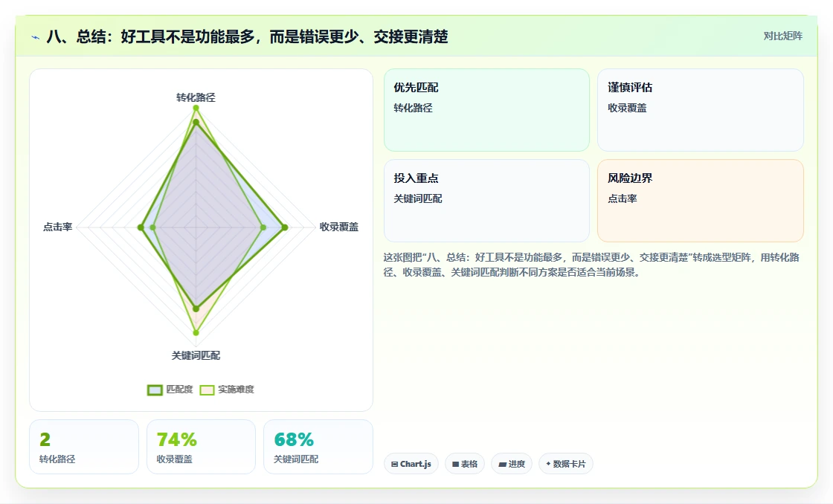
Task: Click 转化路径 text in 优先匹配 card
Action: tap(413, 109)
